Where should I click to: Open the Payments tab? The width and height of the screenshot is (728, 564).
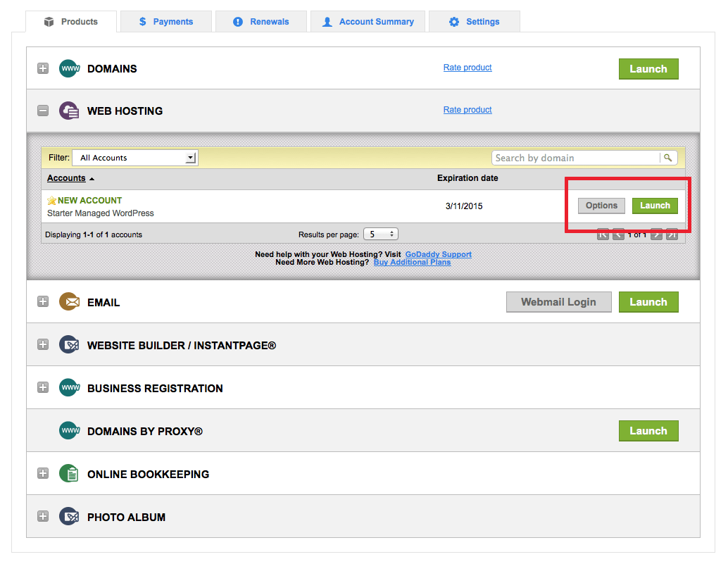(x=165, y=22)
